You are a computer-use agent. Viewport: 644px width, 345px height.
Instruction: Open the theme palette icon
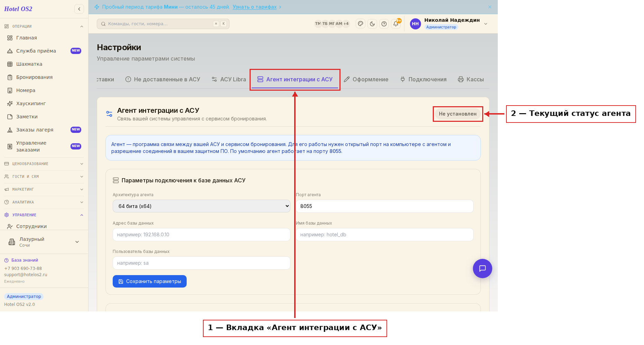click(361, 24)
